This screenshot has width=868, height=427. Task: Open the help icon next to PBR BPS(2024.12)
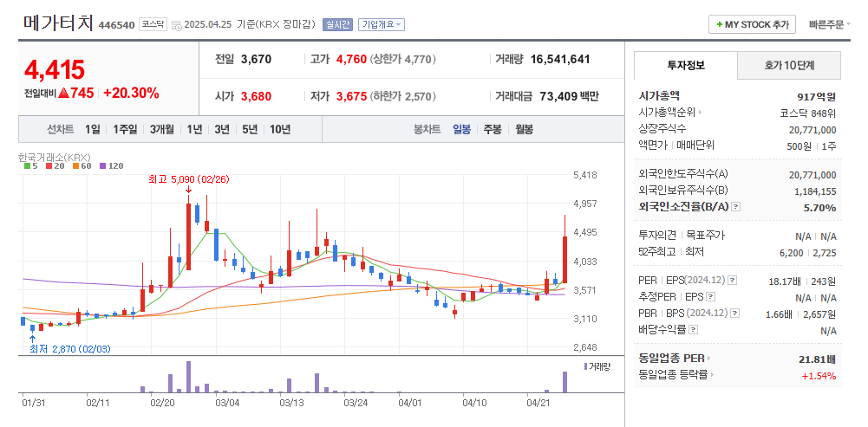click(734, 313)
